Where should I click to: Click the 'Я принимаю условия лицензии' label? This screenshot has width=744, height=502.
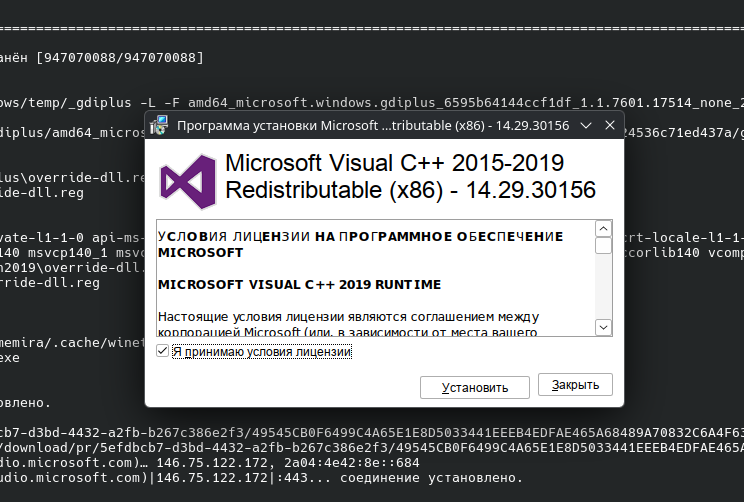261,352
